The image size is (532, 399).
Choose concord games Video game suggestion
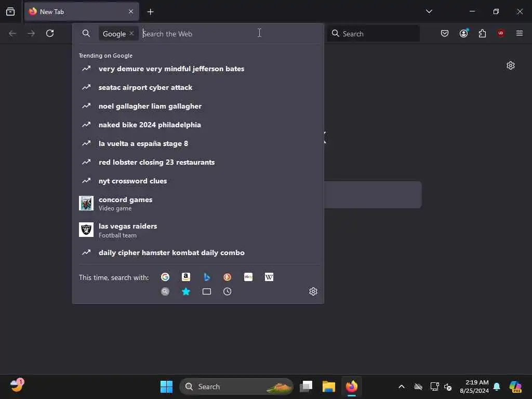click(x=198, y=203)
